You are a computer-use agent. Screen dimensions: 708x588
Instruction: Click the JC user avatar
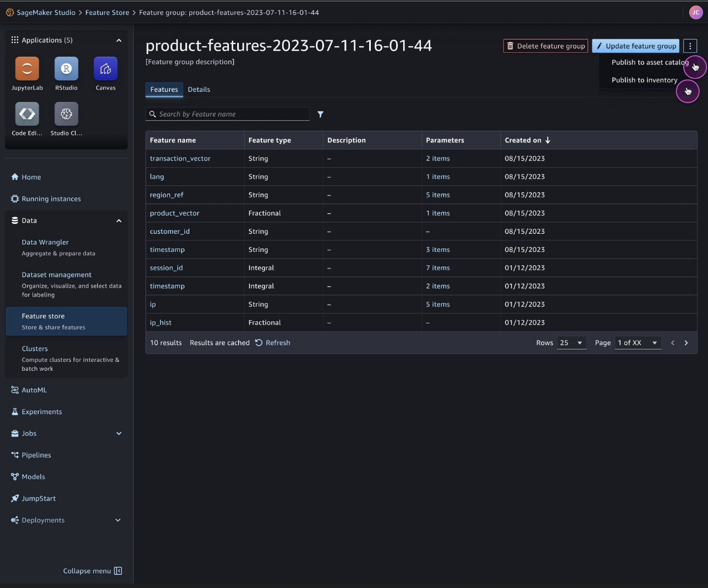click(695, 12)
